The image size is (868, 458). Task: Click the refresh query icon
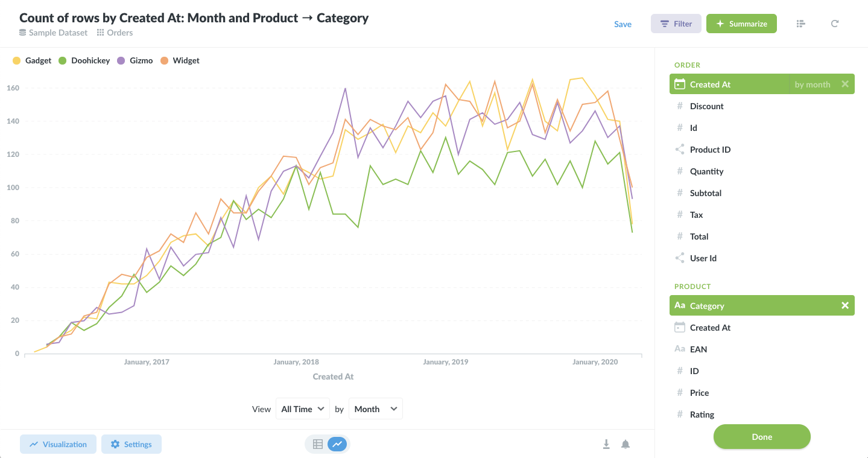pyautogui.click(x=835, y=24)
